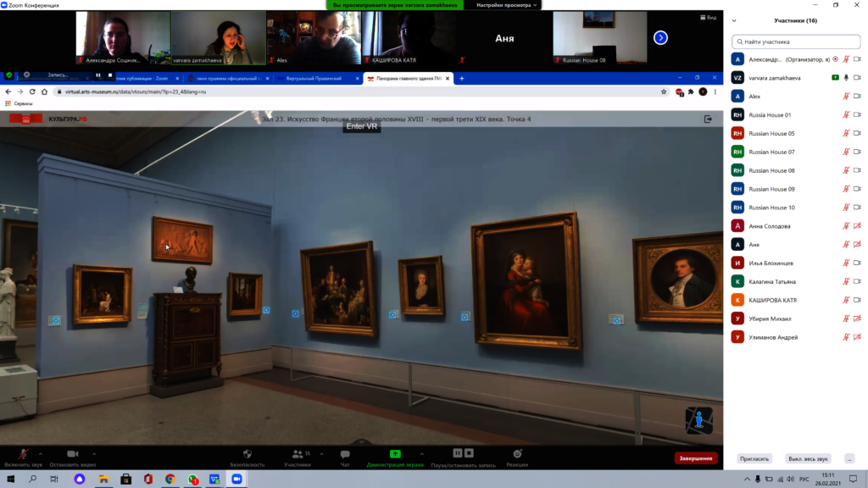Viewport: 868px width, 488px height.
Task: Click the Пригласить button
Action: click(x=754, y=458)
